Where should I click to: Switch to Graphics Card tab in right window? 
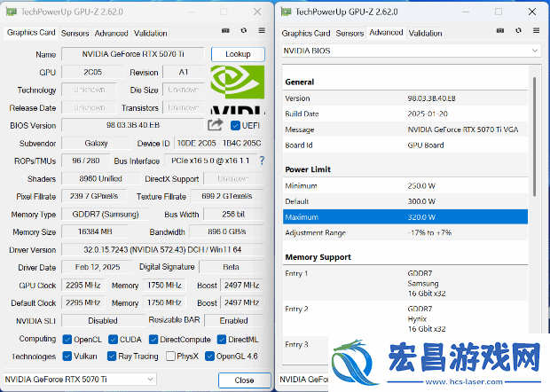tap(306, 34)
